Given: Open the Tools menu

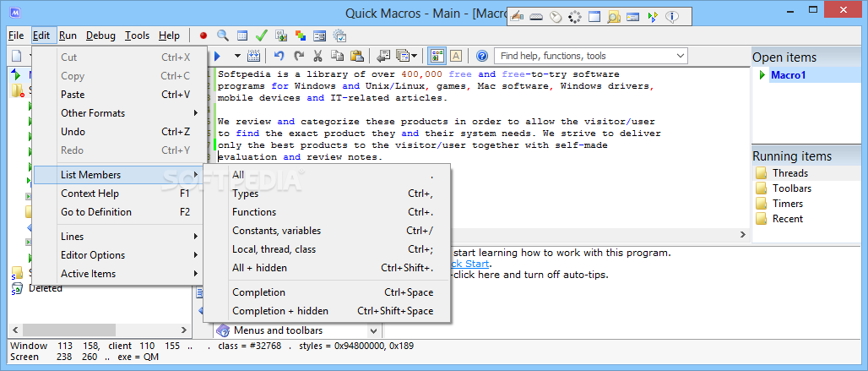Looking at the screenshot, I should 137,35.
